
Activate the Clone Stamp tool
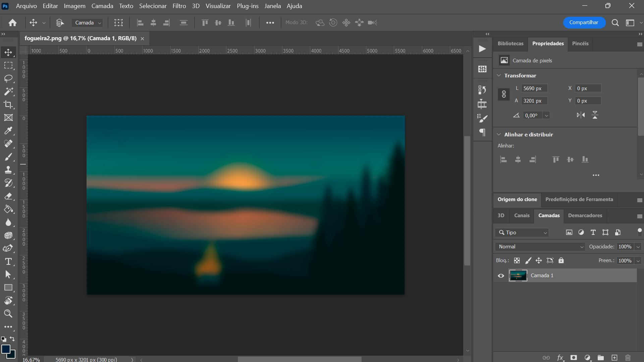point(8,170)
